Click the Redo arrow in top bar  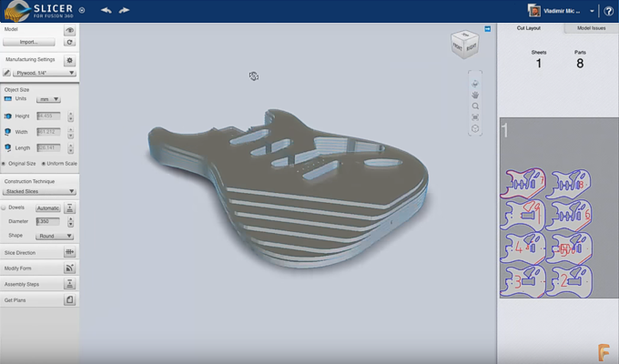coord(124,10)
